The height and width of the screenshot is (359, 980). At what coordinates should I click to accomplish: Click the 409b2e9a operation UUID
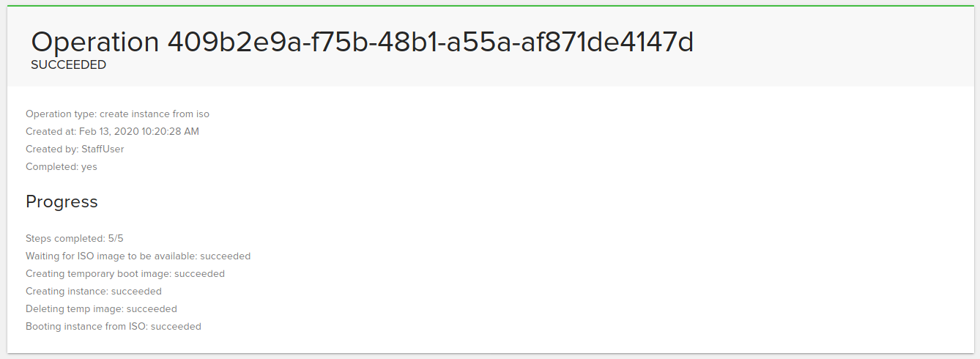(431, 42)
